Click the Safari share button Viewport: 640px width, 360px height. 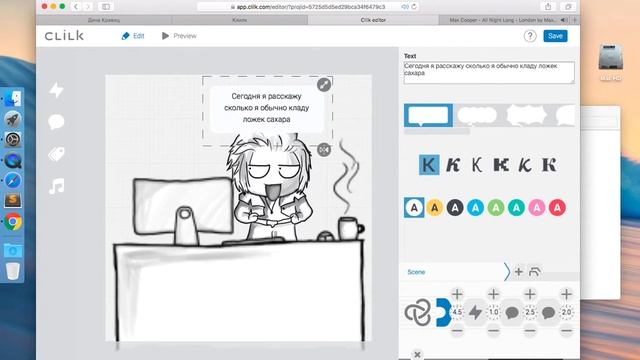click(548, 7)
